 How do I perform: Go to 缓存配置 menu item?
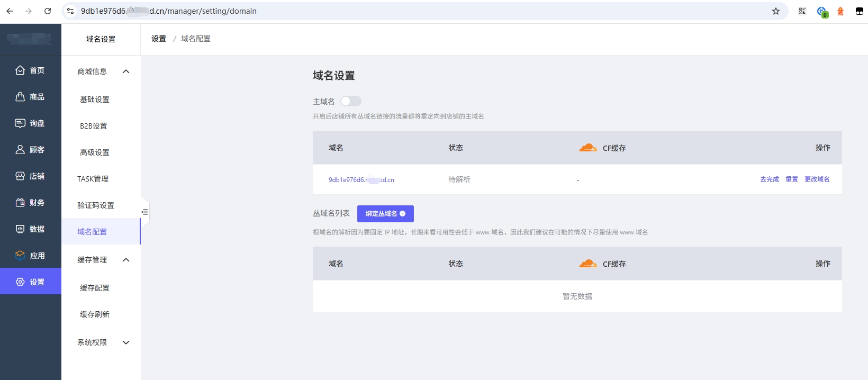pyautogui.click(x=95, y=288)
